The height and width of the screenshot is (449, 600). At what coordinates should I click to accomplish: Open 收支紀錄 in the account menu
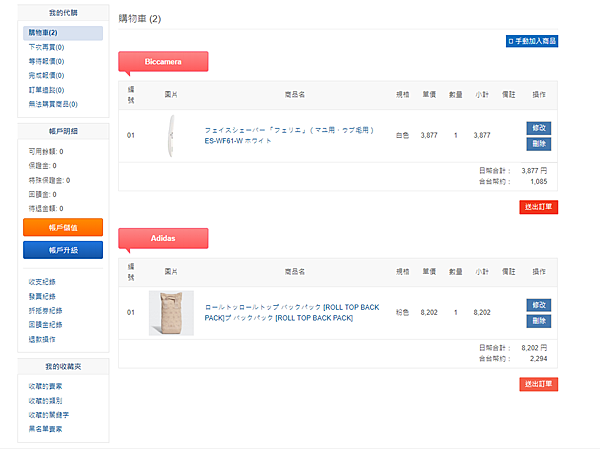coord(45,282)
